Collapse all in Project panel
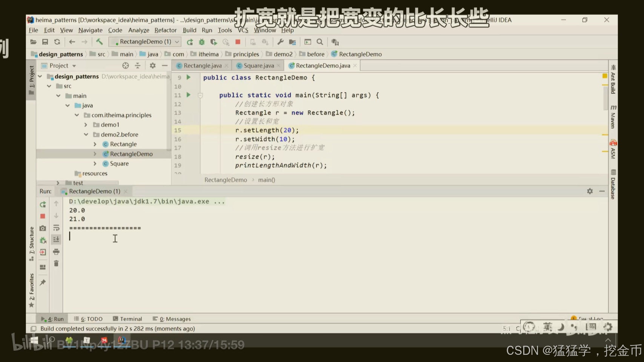Image resolution: width=644 pixels, height=362 pixels. (138, 66)
